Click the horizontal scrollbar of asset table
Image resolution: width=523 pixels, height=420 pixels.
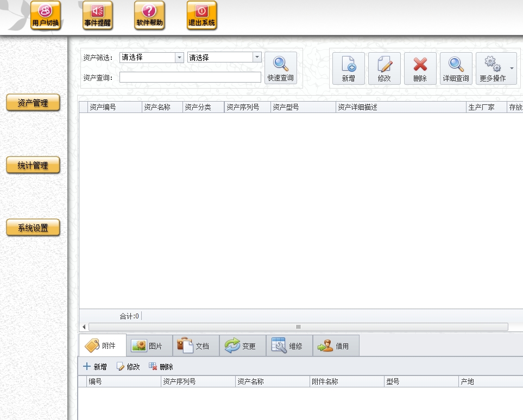(x=298, y=327)
